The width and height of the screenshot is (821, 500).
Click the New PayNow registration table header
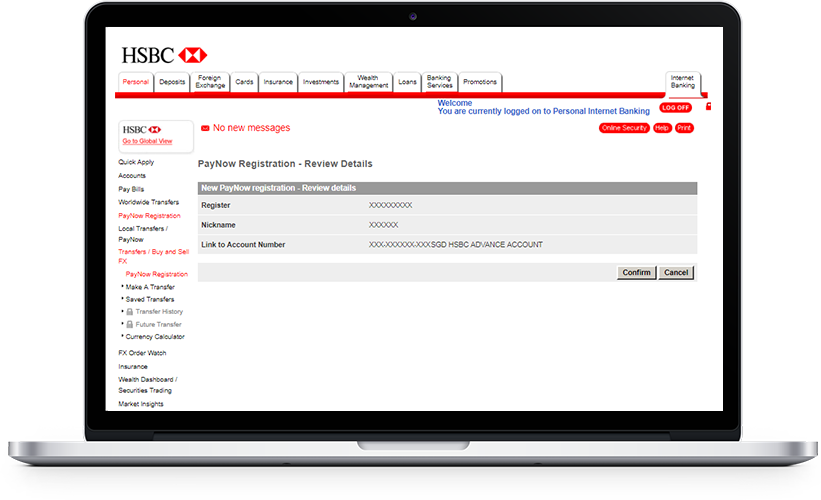(447, 188)
